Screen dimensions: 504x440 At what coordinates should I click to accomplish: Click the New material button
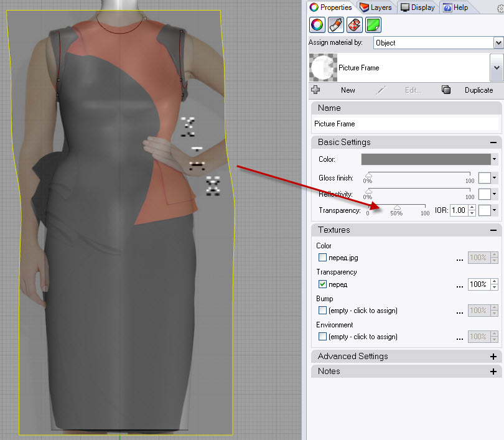pyautogui.click(x=348, y=90)
